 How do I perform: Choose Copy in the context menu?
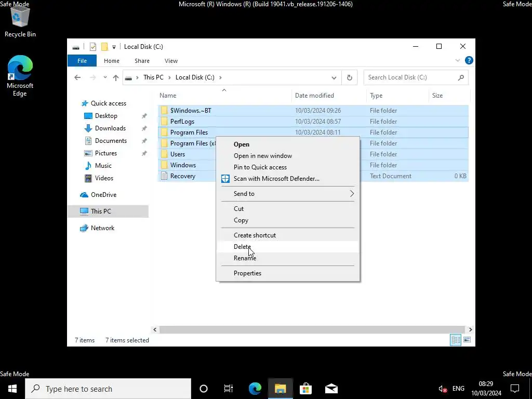(x=288, y=220)
